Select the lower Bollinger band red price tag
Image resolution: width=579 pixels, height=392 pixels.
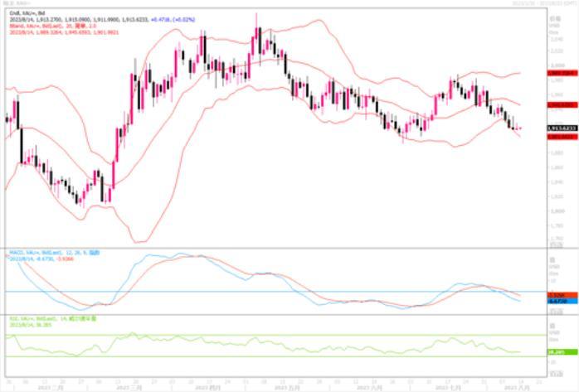(560, 138)
